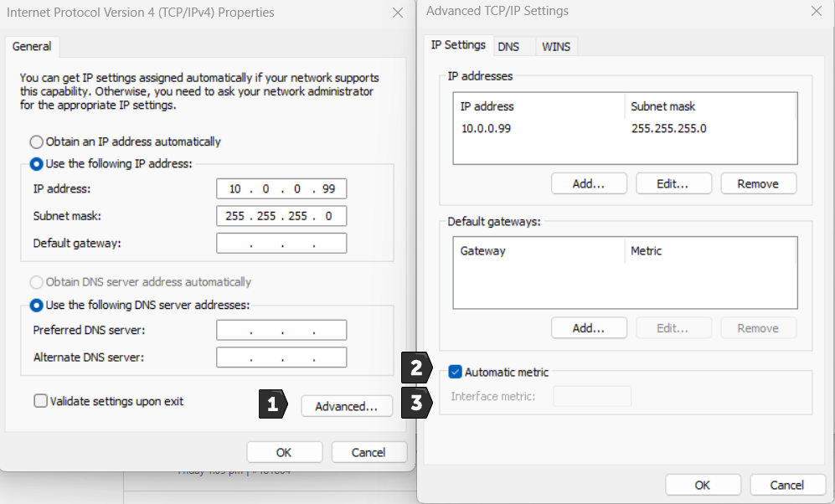Open the WINS tab
Image resolution: width=835 pixels, height=504 pixels.
point(556,47)
